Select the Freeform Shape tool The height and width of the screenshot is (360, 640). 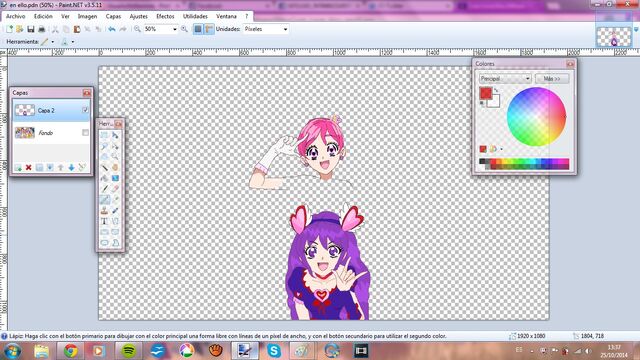tap(116, 242)
